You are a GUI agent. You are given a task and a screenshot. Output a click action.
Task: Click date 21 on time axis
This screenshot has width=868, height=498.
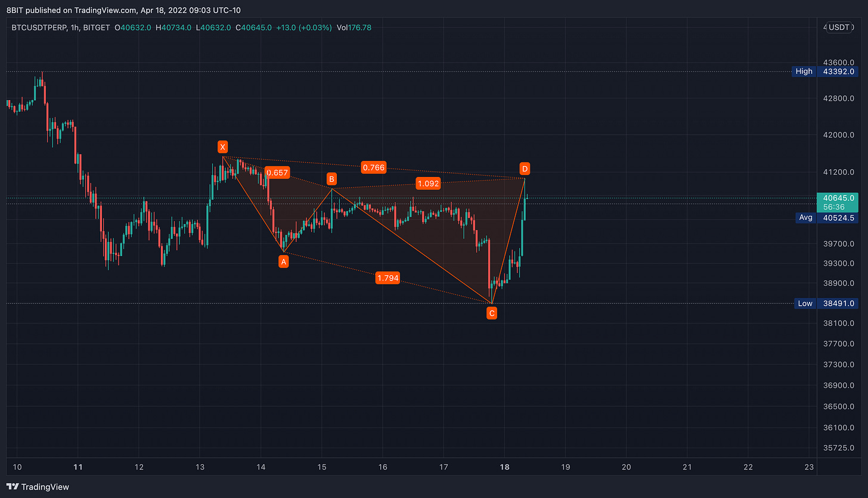(x=687, y=467)
